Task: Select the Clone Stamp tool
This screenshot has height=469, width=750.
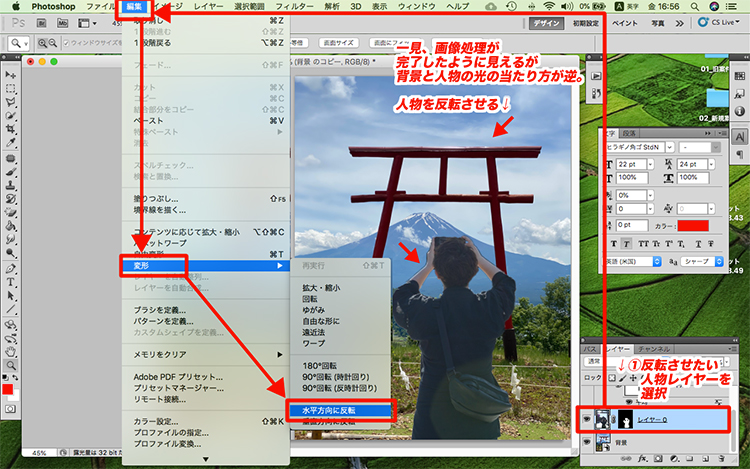Action: [10, 185]
